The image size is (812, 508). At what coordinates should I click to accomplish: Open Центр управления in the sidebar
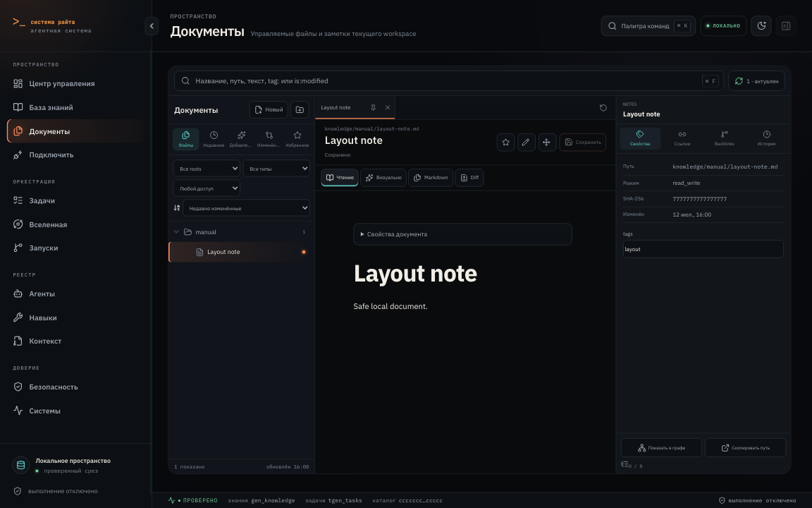75,83
